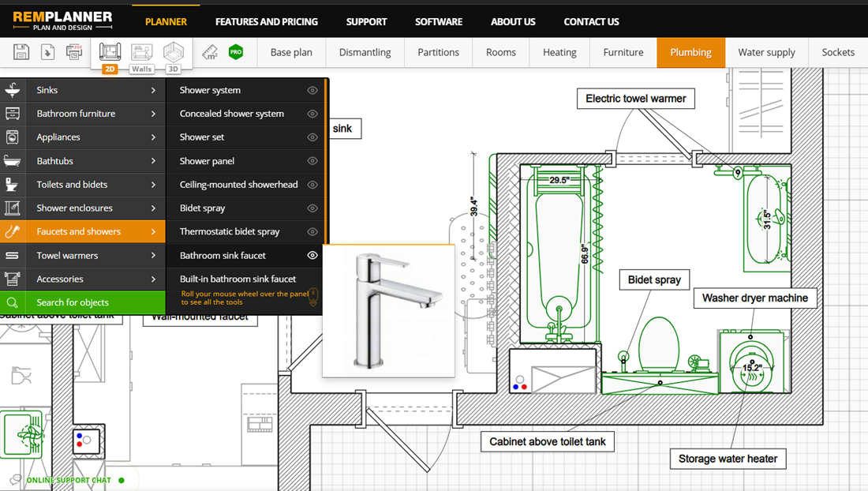
Task: Toggle visibility of Shower system
Action: pos(312,90)
